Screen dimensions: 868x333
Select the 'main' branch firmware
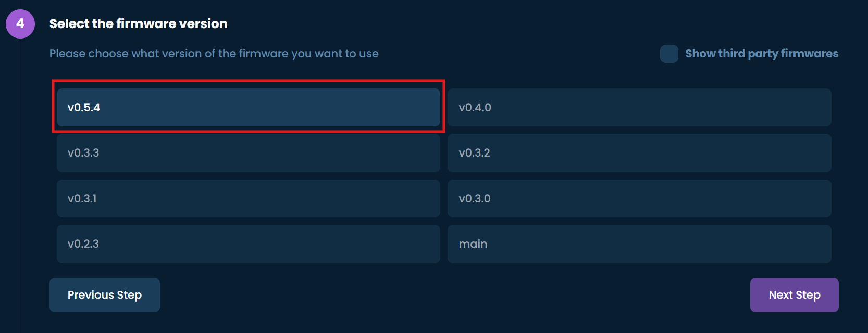click(639, 244)
